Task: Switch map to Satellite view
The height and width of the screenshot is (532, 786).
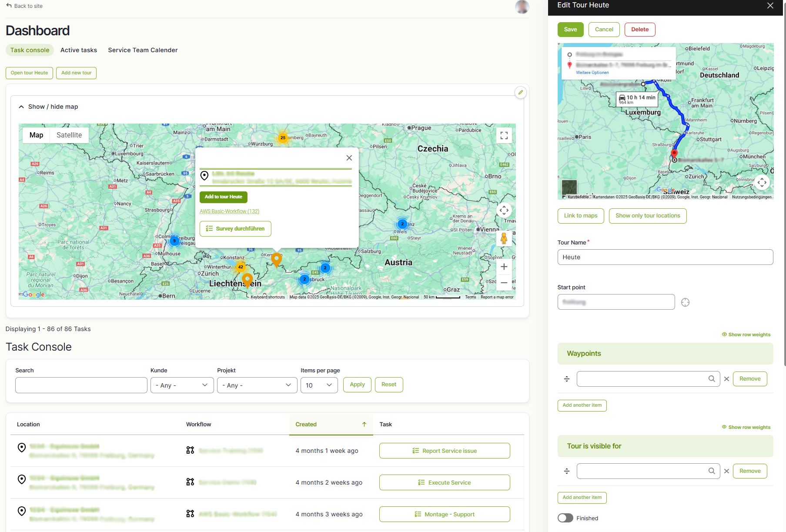Action: coord(69,135)
